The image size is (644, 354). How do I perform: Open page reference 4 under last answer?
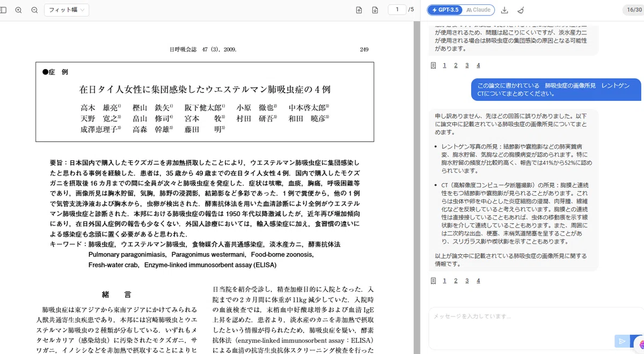478,281
